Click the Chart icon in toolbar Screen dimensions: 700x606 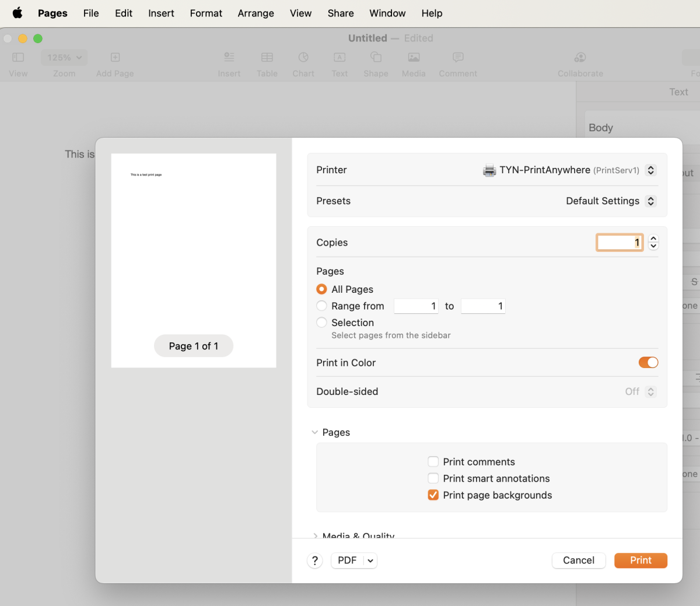pyautogui.click(x=303, y=58)
